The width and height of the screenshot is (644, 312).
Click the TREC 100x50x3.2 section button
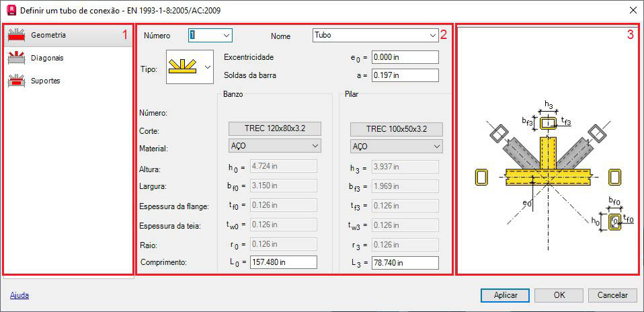pyautogui.click(x=397, y=129)
